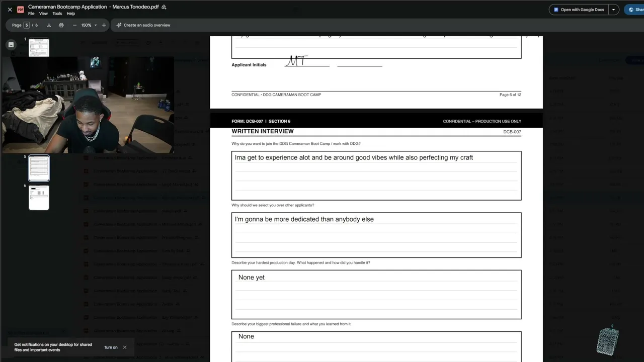Click the "FORM: DCB-007 | SECTION 6" header
Viewport: 644px width, 362px height.
(261, 121)
